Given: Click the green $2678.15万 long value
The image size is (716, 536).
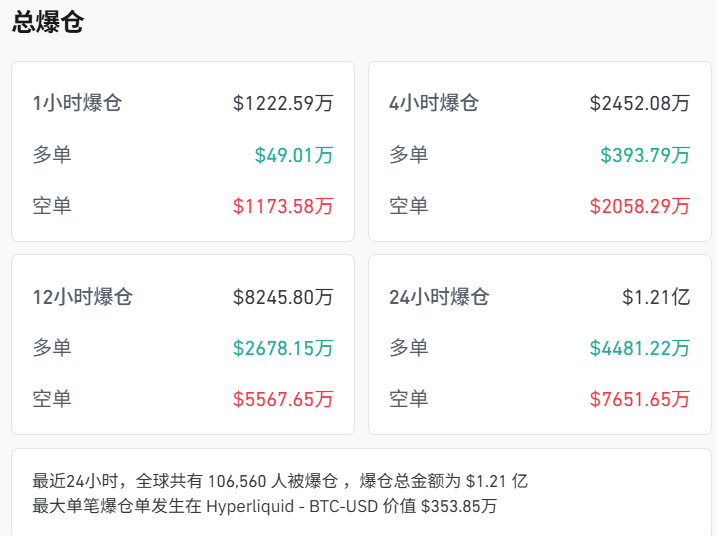Looking at the screenshot, I should (x=283, y=349).
